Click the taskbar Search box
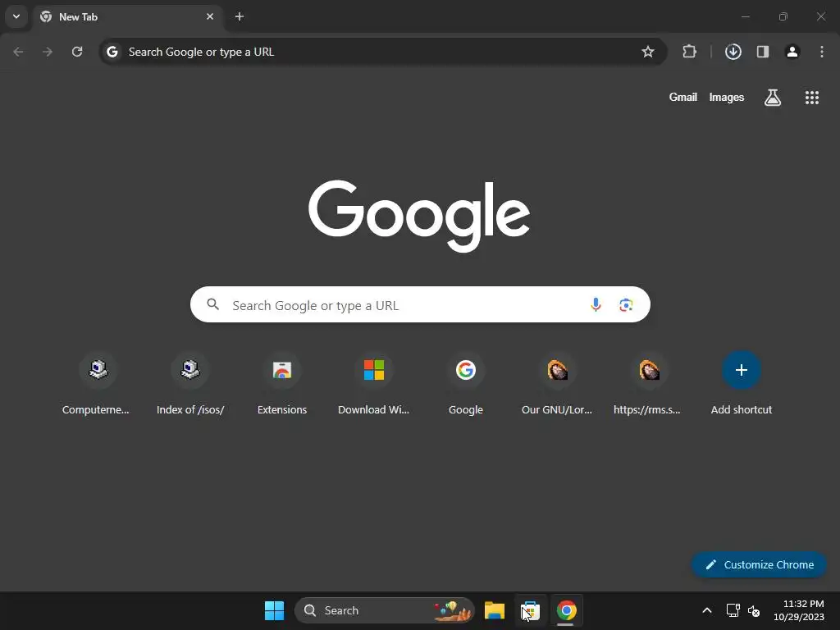The height and width of the screenshot is (630, 840). point(384,610)
